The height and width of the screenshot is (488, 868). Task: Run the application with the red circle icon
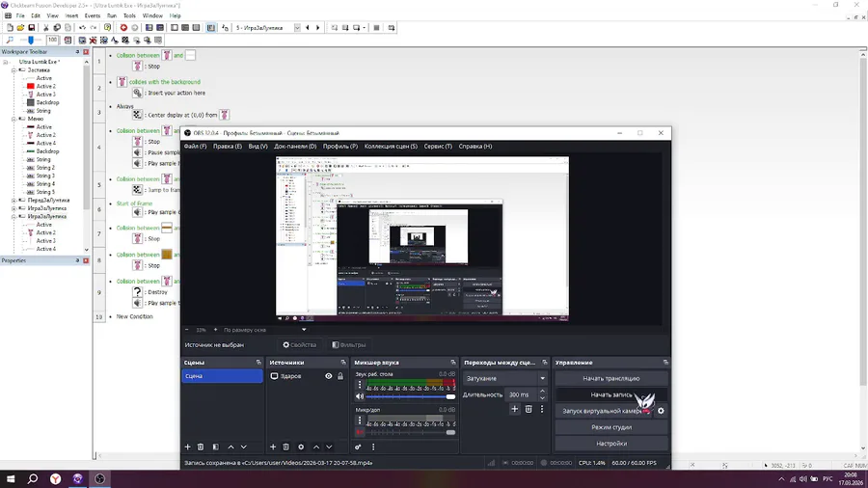tap(123, 28)
